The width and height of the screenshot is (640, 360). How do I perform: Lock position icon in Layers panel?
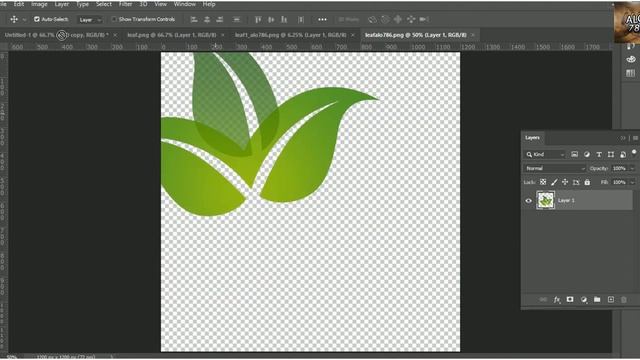pos(565,182)
